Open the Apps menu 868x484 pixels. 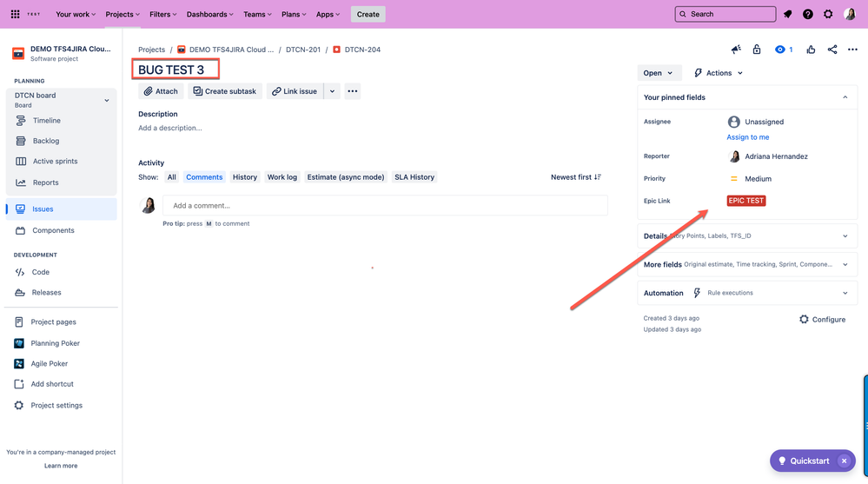tap(328, 15)
